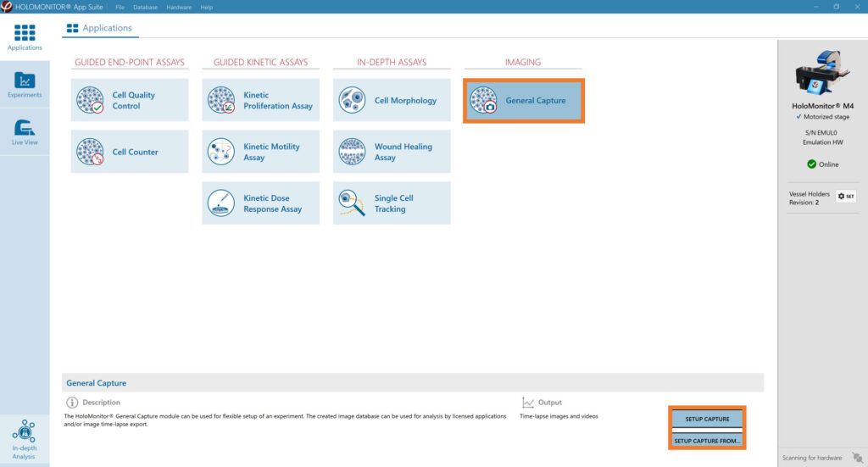Image resolution: width=868 pixels, height=467 pixels.
Task: Select the General Capture tile label
Action: pos(536,100)
